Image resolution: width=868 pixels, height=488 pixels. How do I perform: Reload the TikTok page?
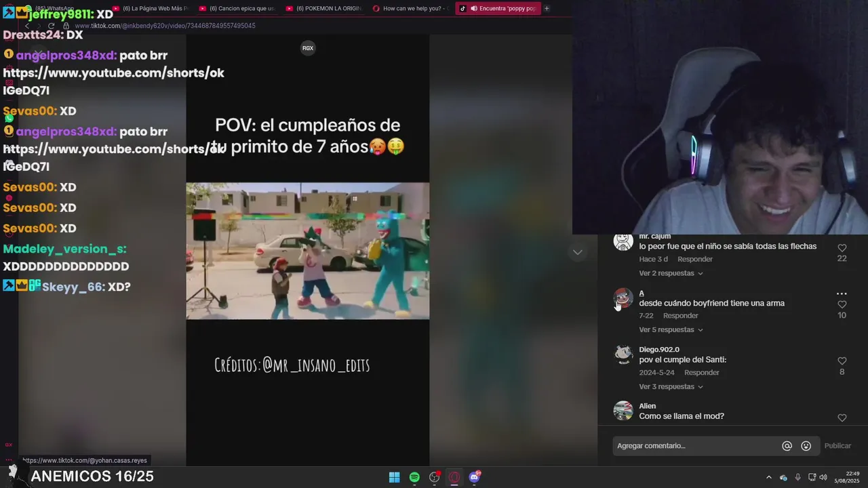[51, 26]
